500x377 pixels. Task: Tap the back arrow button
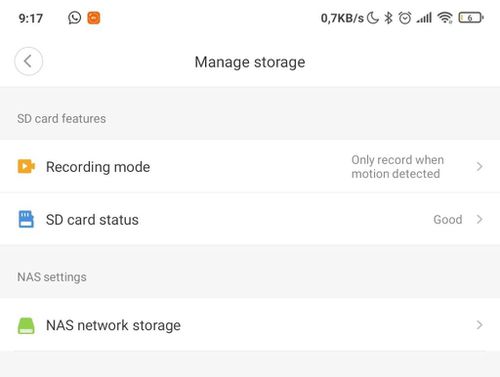28,61
